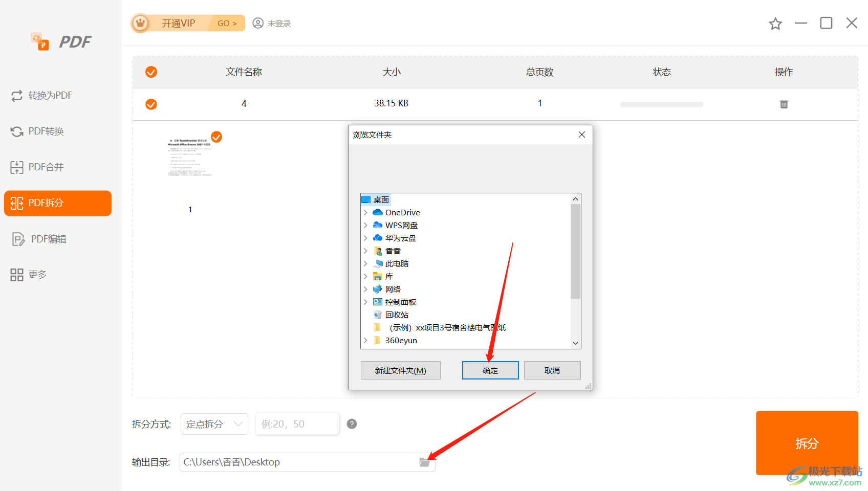Screen dimensions: 868x491
Task: Click the 38.15 KB size cell
Action: (392, 103)
